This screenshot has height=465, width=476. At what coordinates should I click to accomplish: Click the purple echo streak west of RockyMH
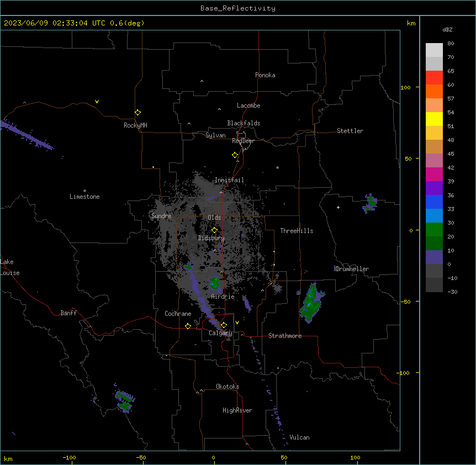point(27,135)
